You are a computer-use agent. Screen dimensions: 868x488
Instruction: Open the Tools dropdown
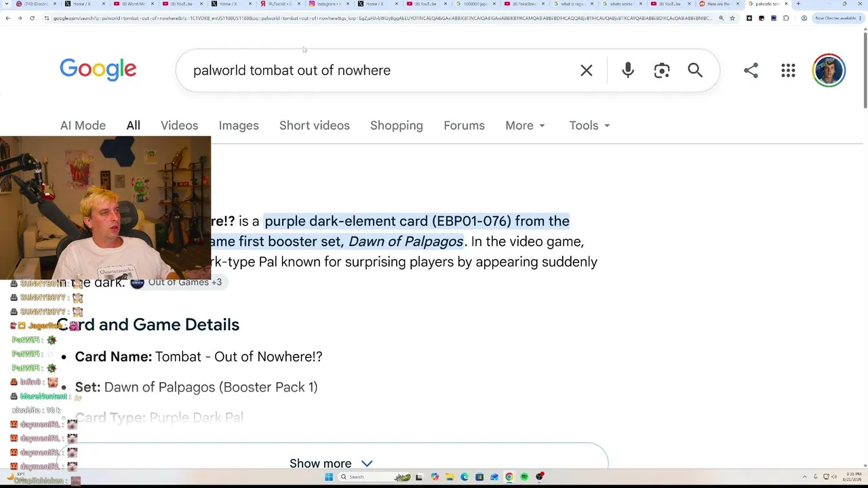pyautogui.click(x=590, y=125)
